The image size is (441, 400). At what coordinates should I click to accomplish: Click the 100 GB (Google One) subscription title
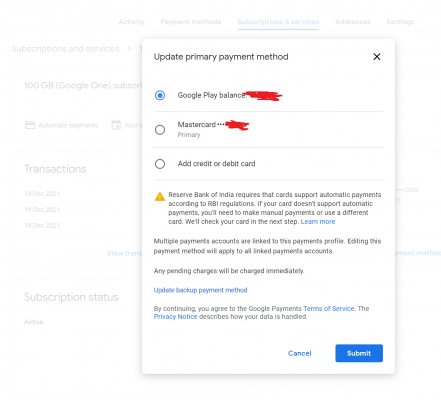coord(83,86)
